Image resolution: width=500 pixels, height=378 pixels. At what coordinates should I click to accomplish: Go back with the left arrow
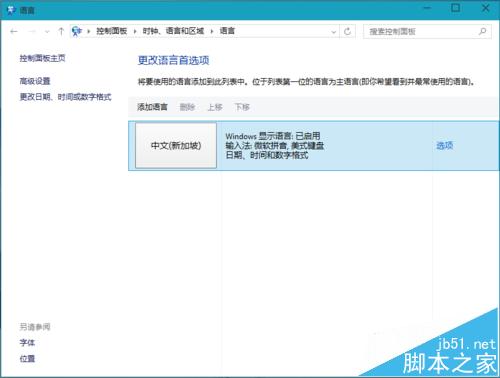pos(14,31)
